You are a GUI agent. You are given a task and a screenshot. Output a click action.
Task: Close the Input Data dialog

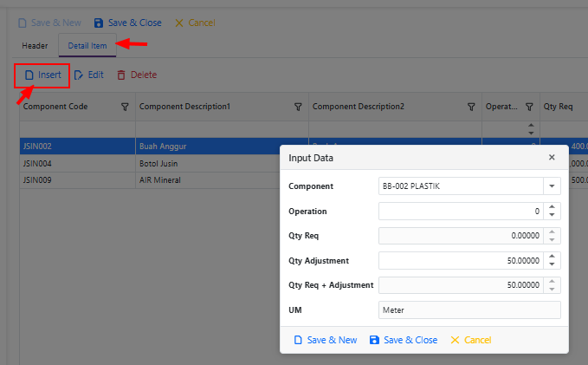pos(552,157)
